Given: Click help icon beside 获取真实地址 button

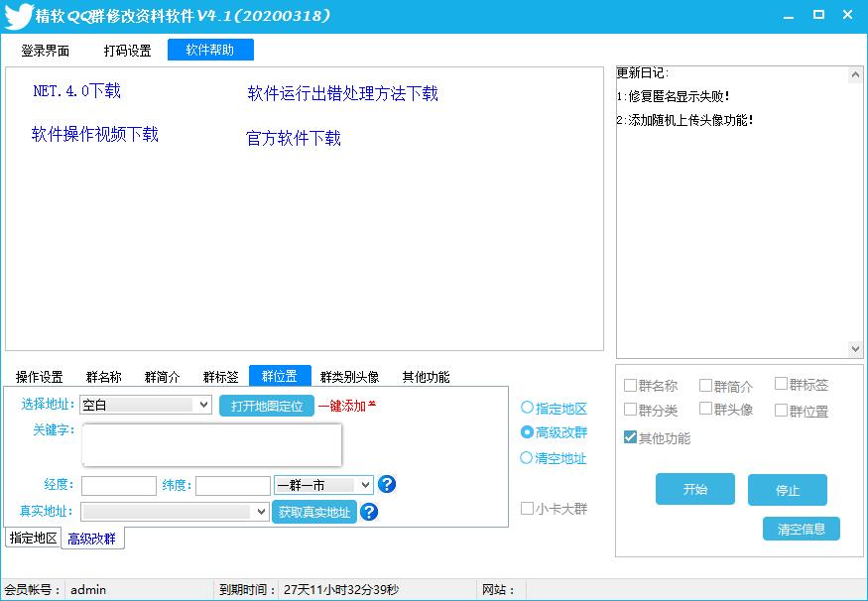Looking at the screenshot, I should point(369,512).
